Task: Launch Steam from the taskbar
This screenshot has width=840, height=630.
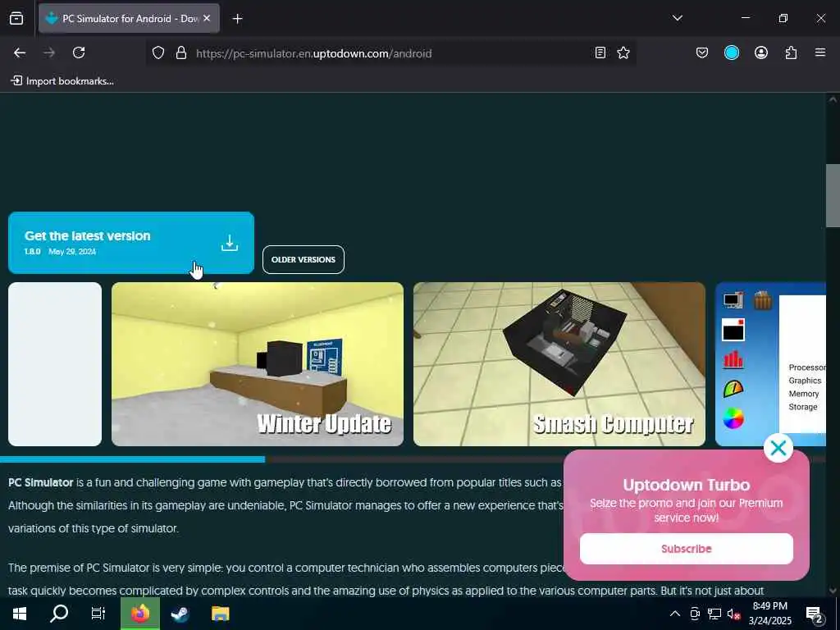Action: 180,614
